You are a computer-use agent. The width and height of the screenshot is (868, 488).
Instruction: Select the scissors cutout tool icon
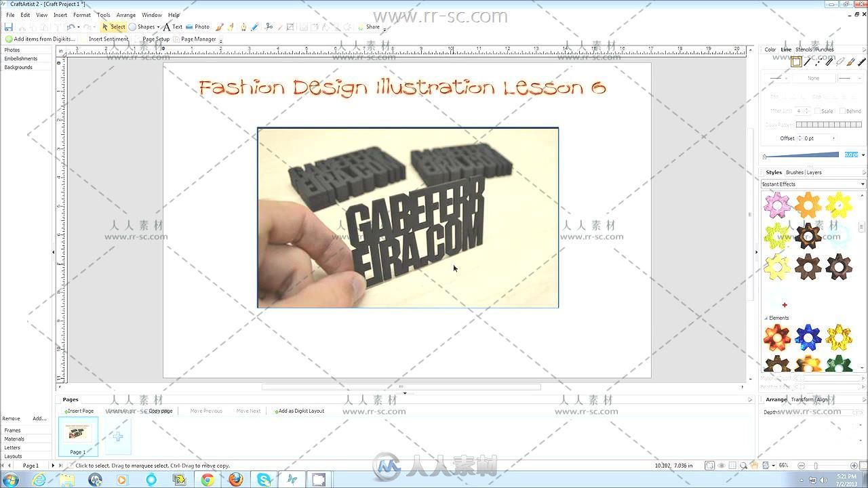pyautogui.click(x=269, y=27)
